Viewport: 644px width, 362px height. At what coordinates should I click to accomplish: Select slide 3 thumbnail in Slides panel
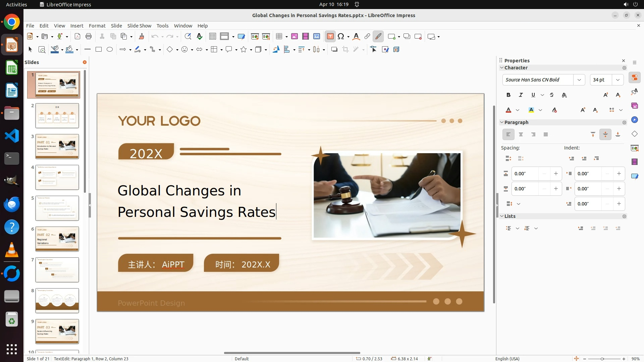point(57,146)
